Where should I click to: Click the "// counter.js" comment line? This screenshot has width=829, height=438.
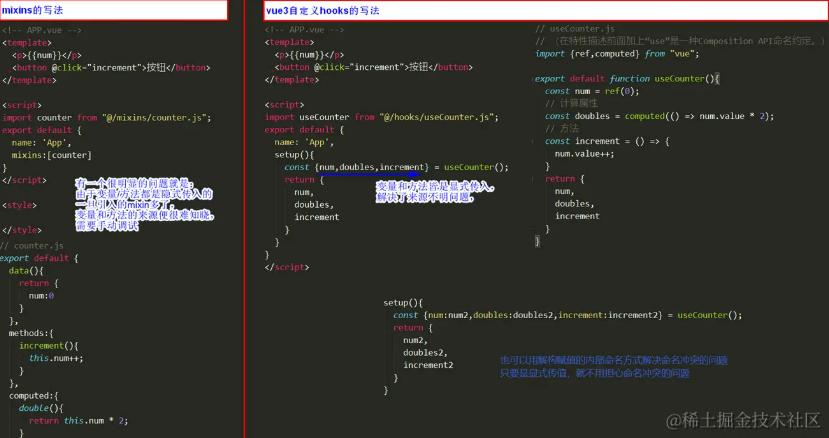click(32, 245)
